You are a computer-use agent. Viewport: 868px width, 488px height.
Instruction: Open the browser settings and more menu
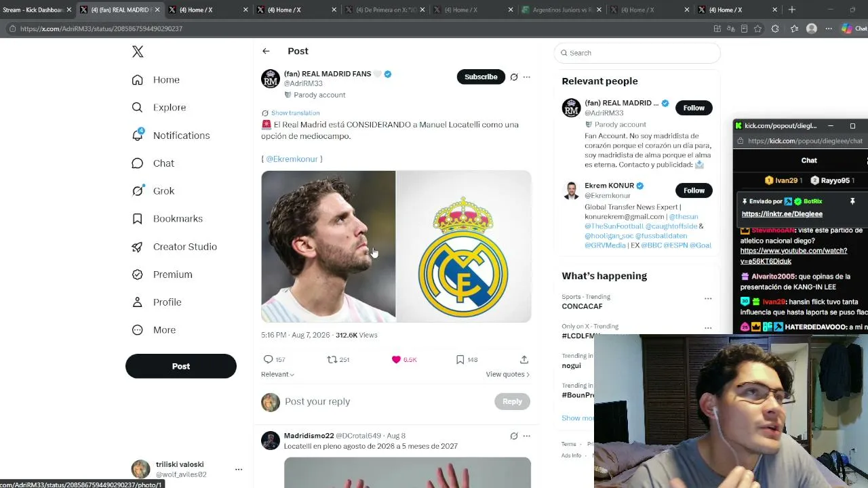829,28
